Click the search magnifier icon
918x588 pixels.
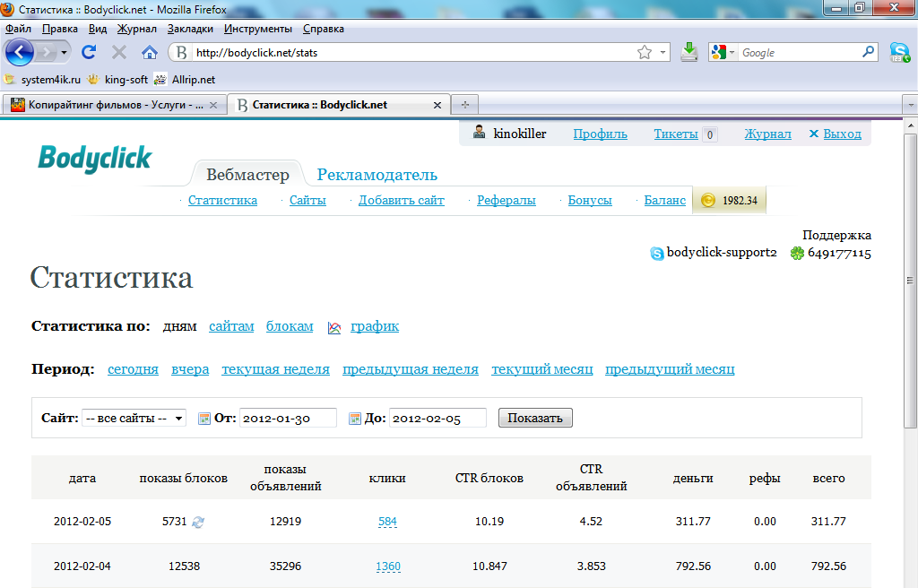(x=868, y=52)
